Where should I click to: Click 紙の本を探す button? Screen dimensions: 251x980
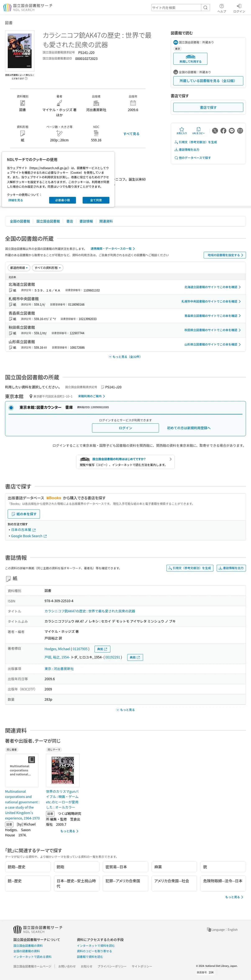(x=24, y=514)
